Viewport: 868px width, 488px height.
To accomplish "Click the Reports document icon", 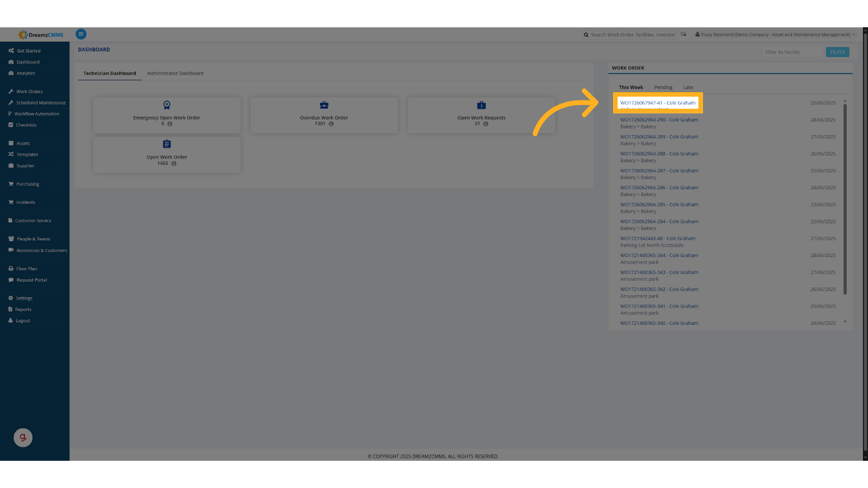I will [11, 310].
